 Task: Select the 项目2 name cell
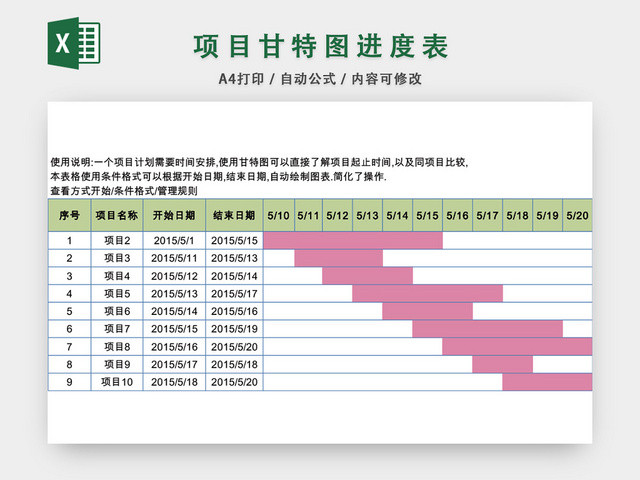[117, 240]
